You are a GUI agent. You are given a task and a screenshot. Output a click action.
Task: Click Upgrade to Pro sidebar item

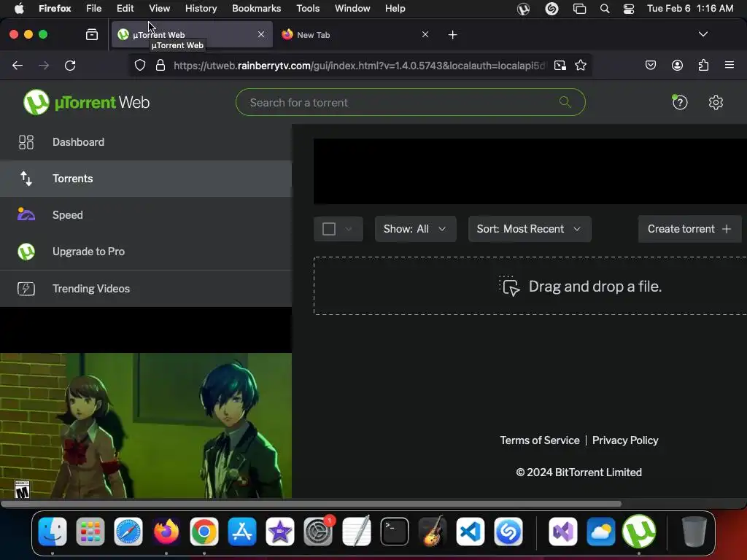click(146, 252)
